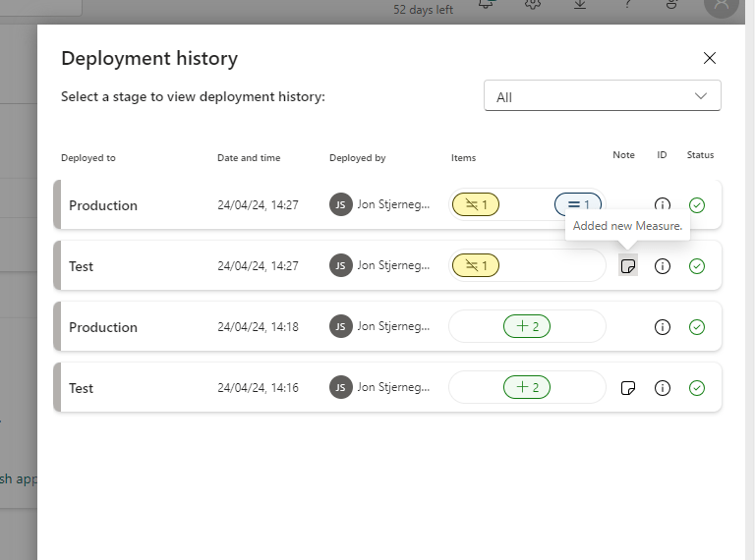The width and height of the screenshot is (755, 560).
Task: Show deployment ID info for Production 14:18
Action: (x=663, y=327)
